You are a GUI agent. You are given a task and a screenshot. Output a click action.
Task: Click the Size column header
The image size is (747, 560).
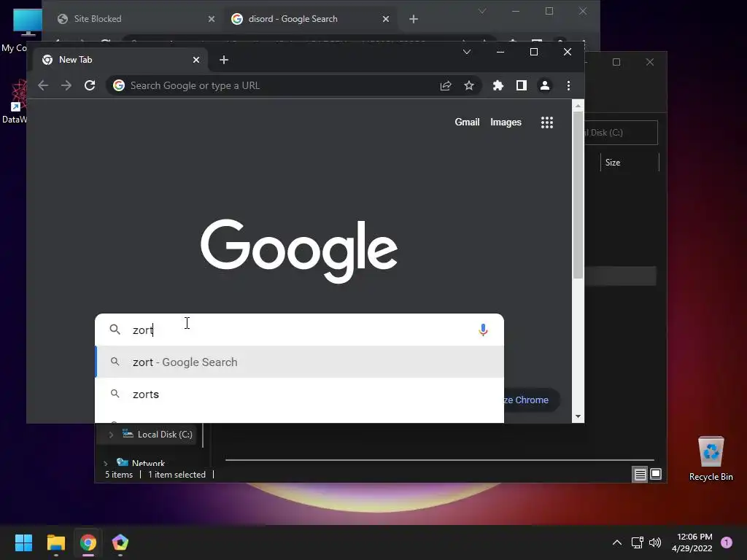(630, 163)
